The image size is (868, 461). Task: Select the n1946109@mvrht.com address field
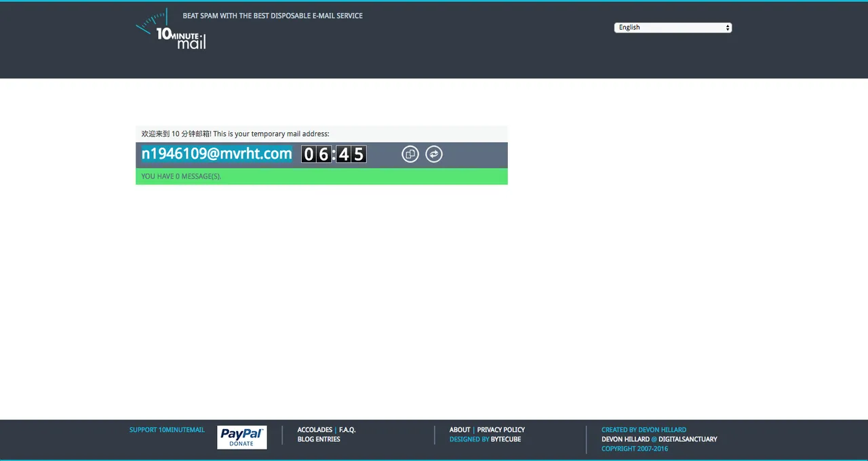pos(216,154)
